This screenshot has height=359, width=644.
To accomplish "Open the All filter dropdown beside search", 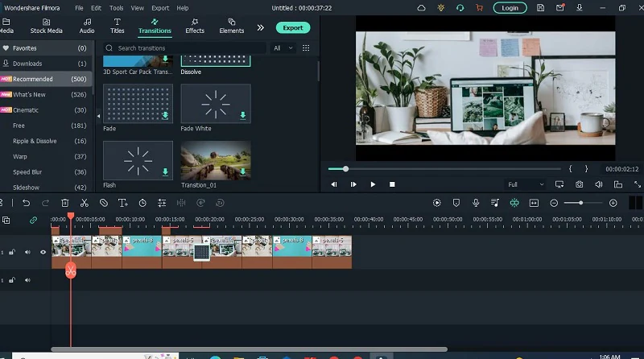I will coord(282,48).
